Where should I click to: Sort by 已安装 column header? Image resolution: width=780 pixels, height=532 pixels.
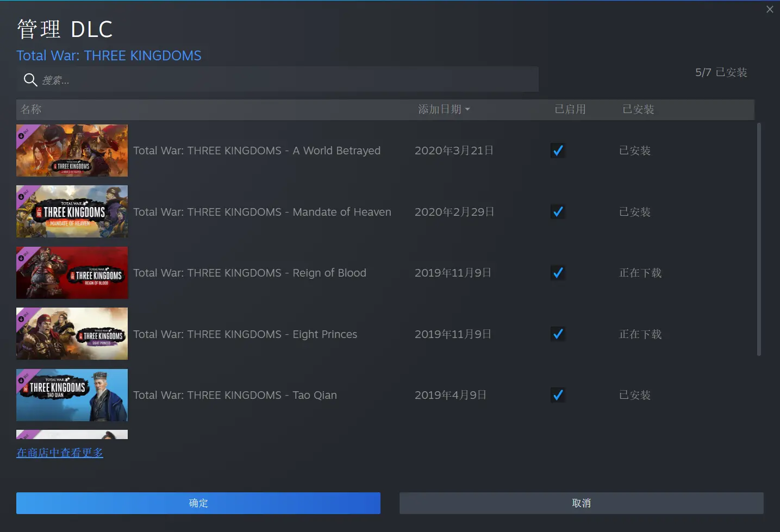pos(638,109)
